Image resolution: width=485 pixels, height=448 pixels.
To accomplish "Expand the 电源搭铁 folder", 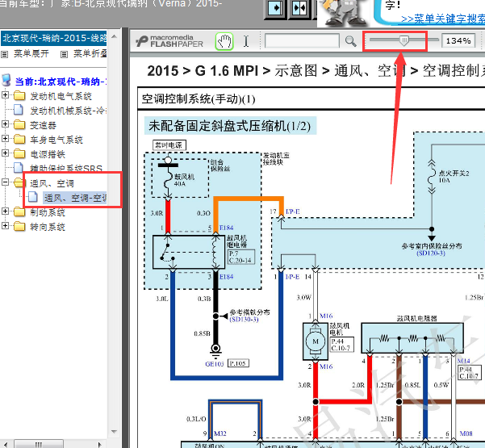I will pos(5,153).
